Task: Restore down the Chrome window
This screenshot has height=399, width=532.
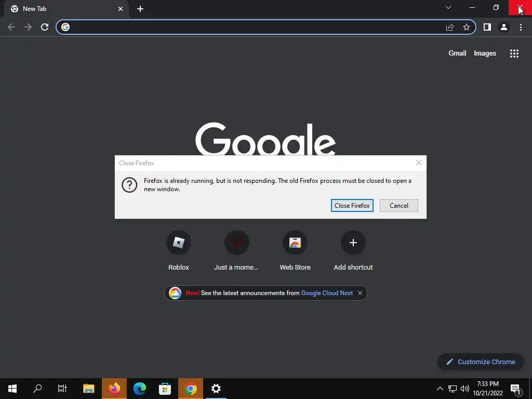Action: [x=496, y=7]
